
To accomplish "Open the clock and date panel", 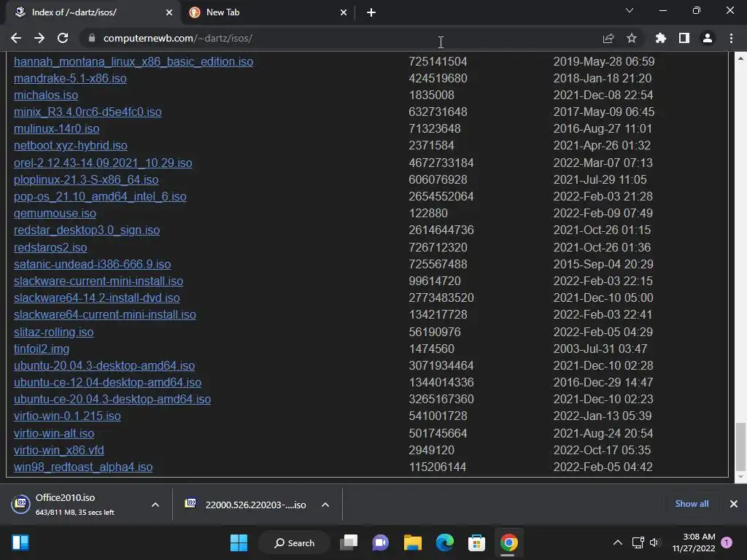I will click(x=694, y=542).
